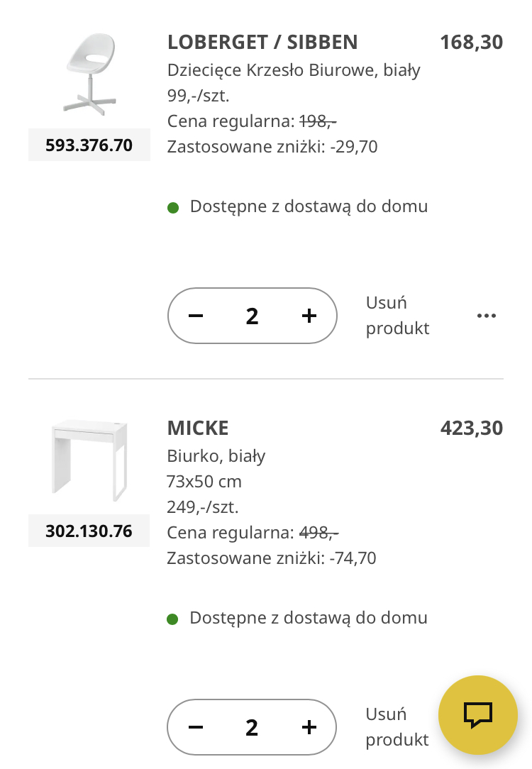Open the yellow chat bubble

click(478, 714)
